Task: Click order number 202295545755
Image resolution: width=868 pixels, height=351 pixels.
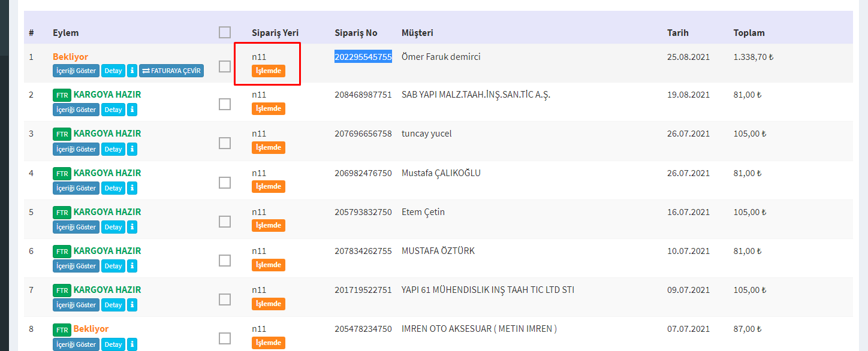Action: (x=363, y=57)
